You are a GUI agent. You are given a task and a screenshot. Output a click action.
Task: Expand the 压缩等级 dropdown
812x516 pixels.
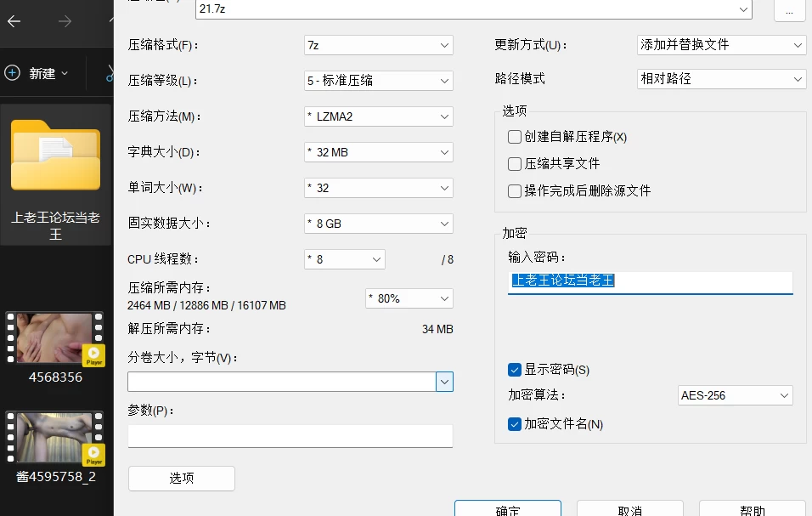tap(379, 81)
